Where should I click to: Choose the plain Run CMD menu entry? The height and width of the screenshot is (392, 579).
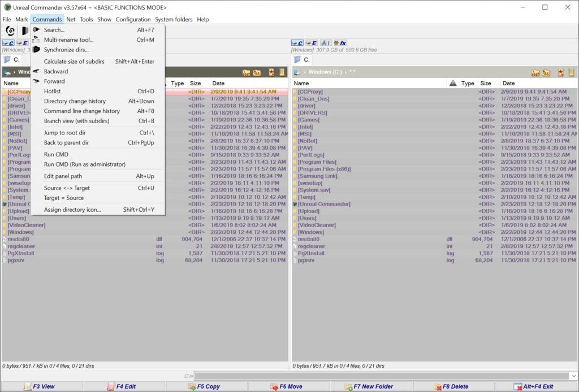point(98,155)
